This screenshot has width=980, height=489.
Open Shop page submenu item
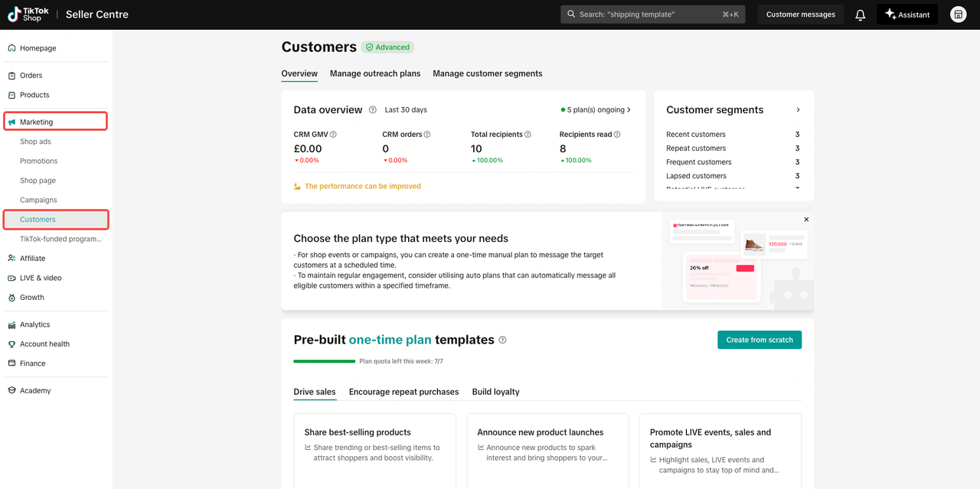pos(38,181)
